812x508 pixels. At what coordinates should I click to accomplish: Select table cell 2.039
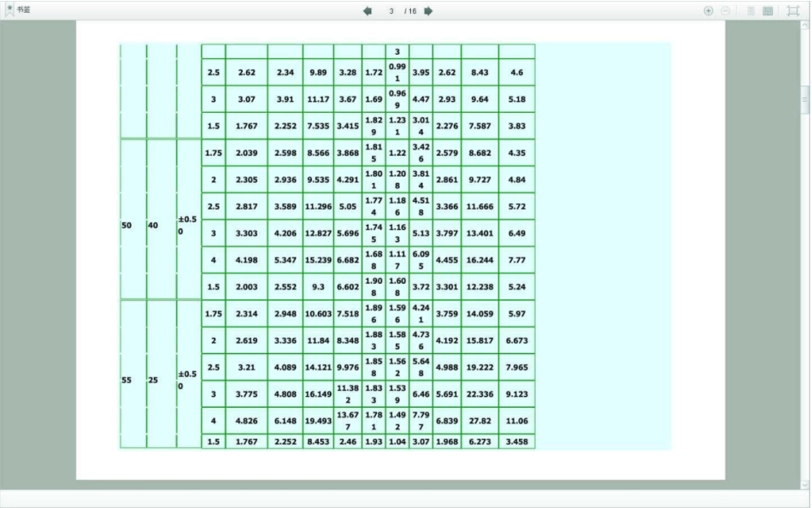246,153
